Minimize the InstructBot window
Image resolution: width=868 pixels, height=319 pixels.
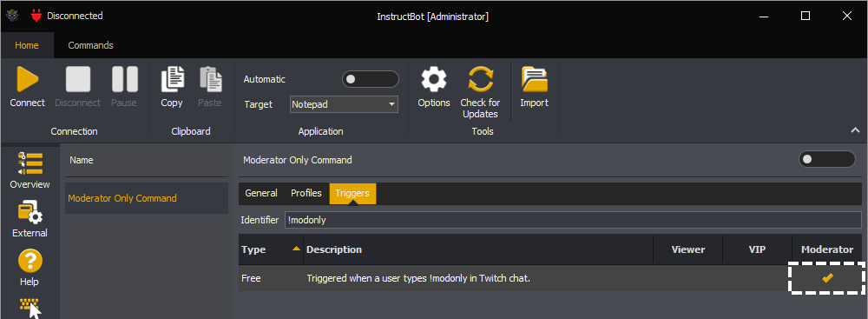(765, 17)
